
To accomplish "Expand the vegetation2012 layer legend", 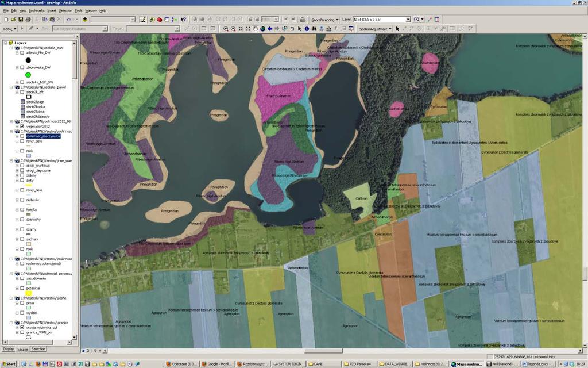I will click(x=17, y=126).
